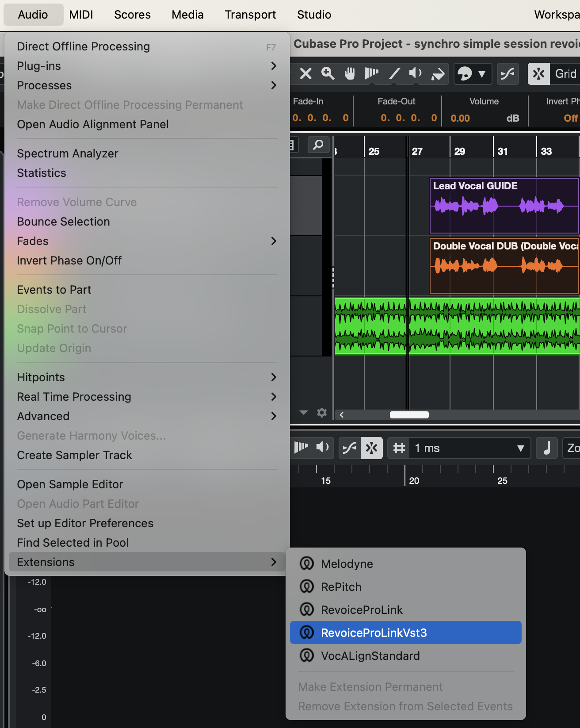Click the track search magnifier icon
580x728 pixels.
point(318,145)
